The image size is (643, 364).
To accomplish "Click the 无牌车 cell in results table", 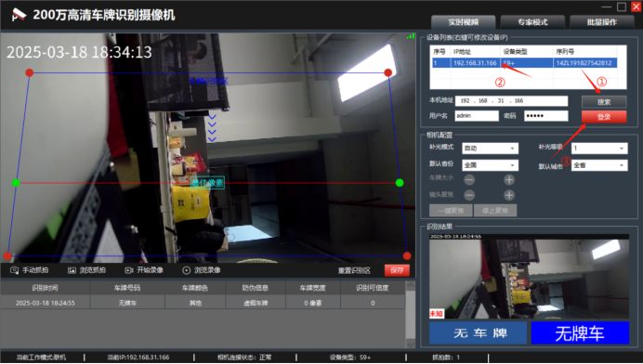I will 127,303.
